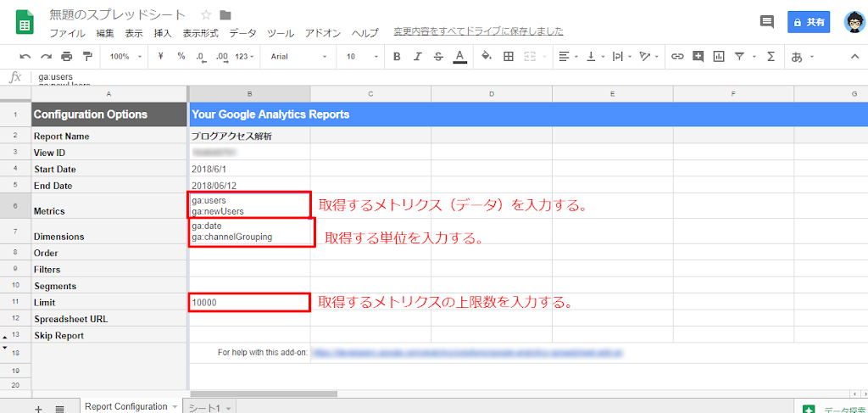Viewport: 868px width, 413px height.
Task: Click the undo arrow
Action: click(x=25, y=57)
